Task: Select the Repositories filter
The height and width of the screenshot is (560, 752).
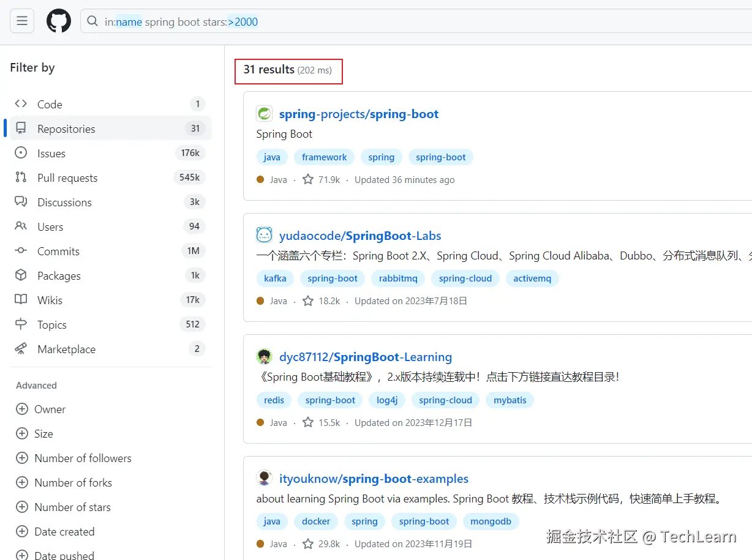Action: [x=110, y=129]
